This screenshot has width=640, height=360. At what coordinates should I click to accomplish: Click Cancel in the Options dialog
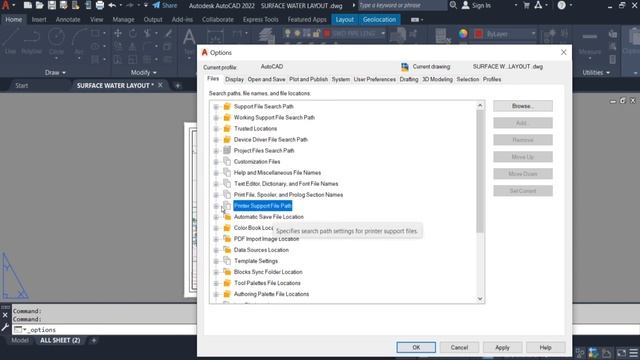pyautogui.click(x=459, y=347)
